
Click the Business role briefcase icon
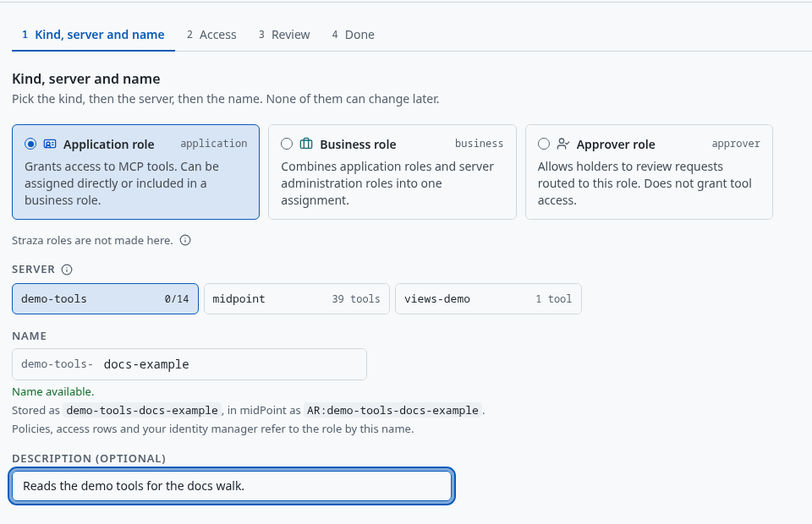306,144
